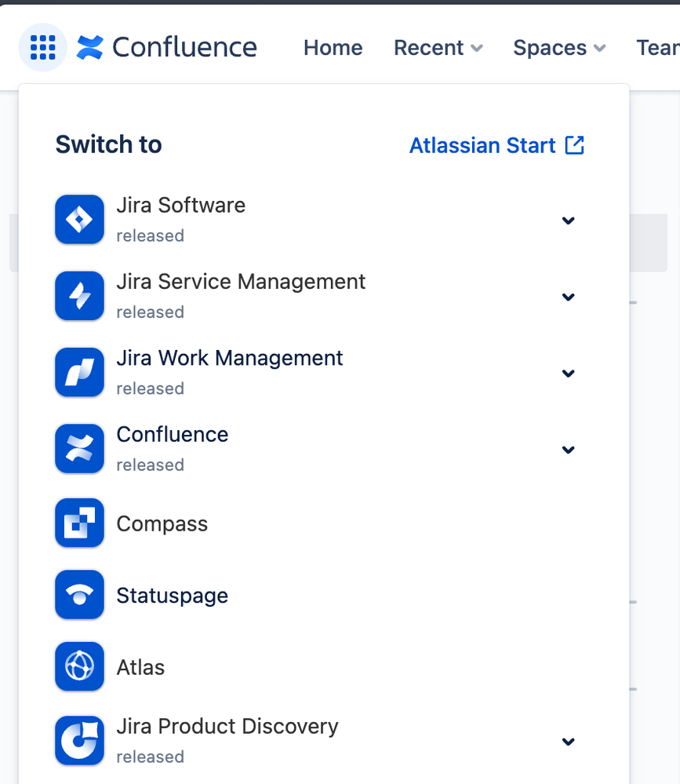This screenshot has height=784, width=680.
Task: Switch to Confluence in product list
Action: pyautogui.click(x=173, y=435)
